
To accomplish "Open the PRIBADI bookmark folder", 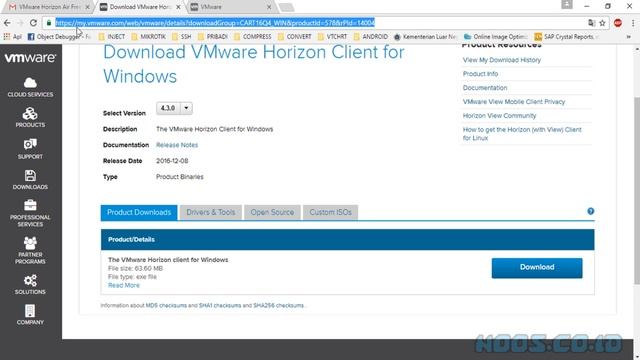I will click(x=213, y=37).
